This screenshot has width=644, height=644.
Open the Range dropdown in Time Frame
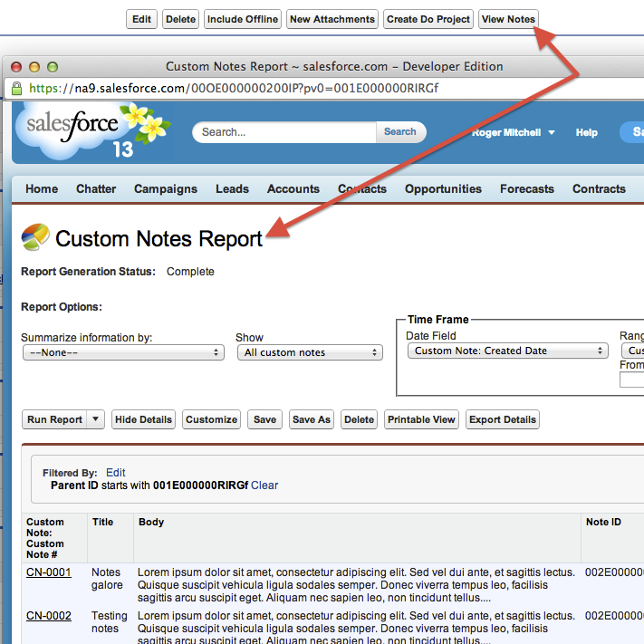pyautogui.click(x=632, y=351)
